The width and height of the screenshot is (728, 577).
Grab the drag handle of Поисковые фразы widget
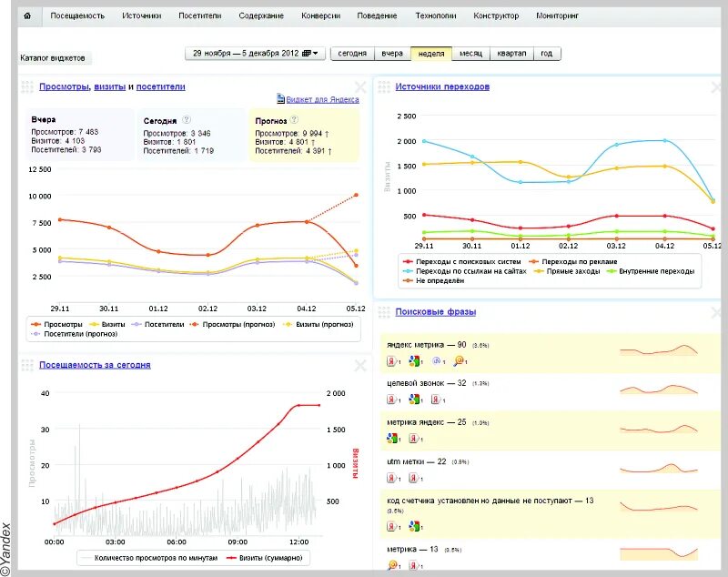(383, 312)
